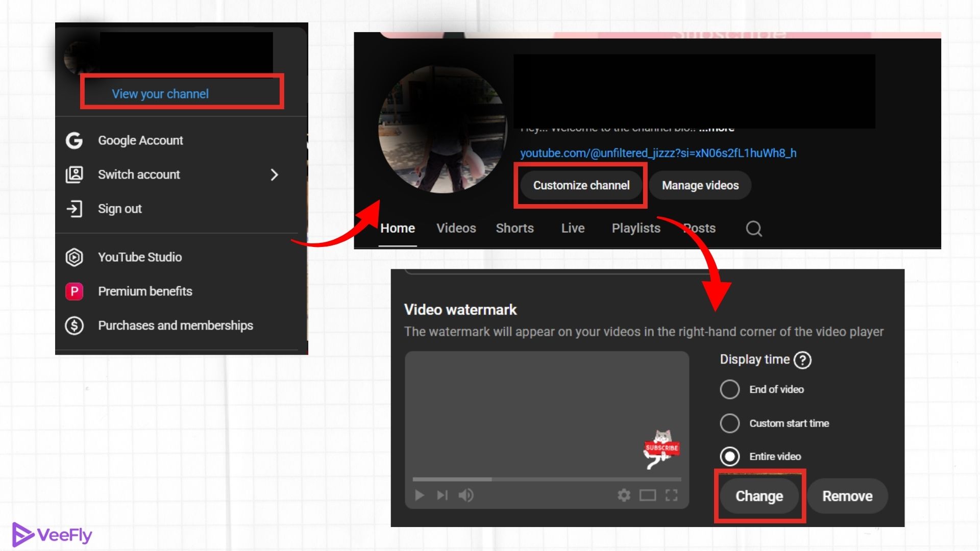Enter fullscreen in the watermark preview player
Viewport: 980px width, 551px height.
pyautogui.click(x=672, y=495)
